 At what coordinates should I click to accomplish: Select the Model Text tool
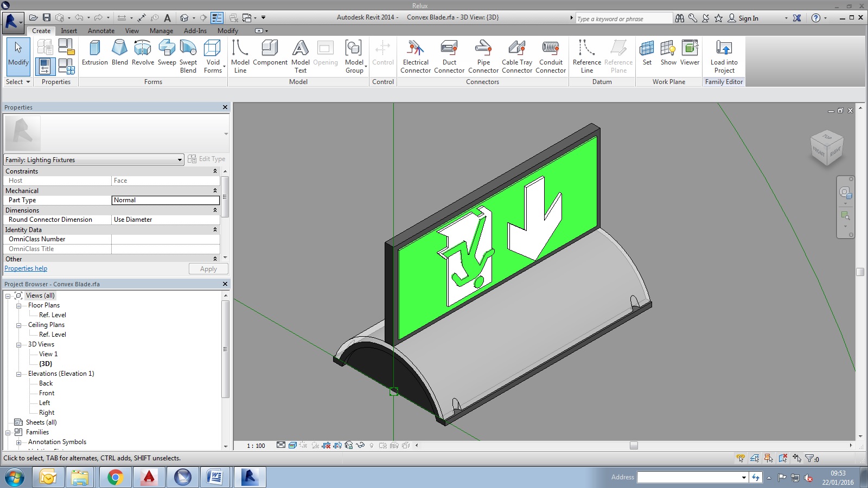300,54
